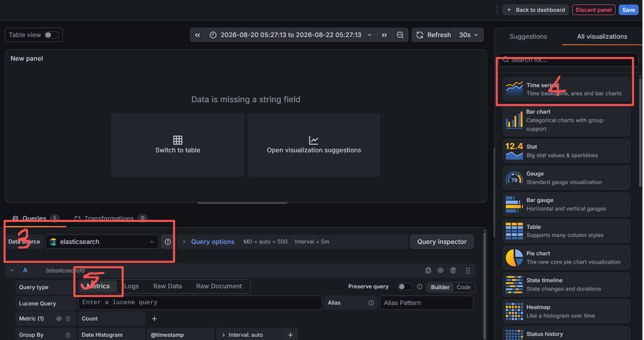Shift time range forward with double-right arrows
644x340 pixels.
pos(384,35)
